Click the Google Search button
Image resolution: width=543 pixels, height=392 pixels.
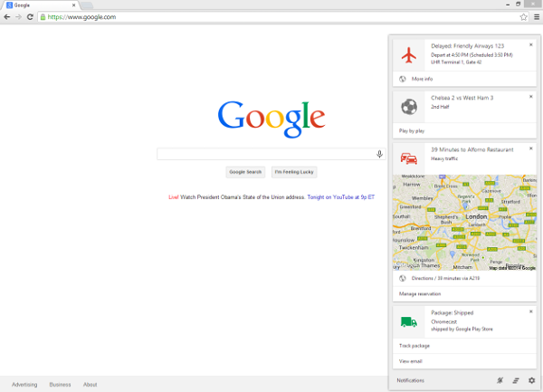point(245,172)
